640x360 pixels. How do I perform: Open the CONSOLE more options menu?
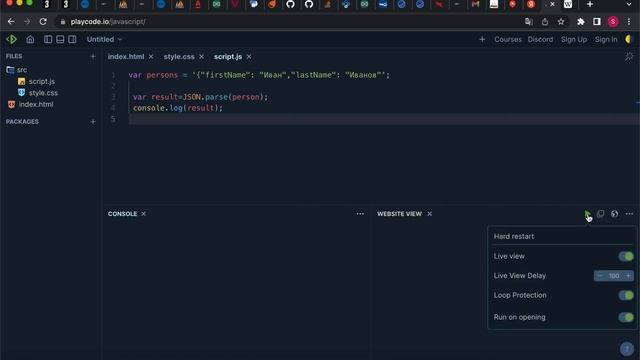[x=360, y=214]
